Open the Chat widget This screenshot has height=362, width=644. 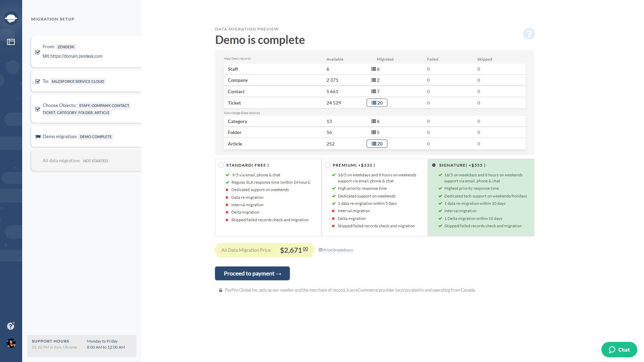(x=619, y=350)
